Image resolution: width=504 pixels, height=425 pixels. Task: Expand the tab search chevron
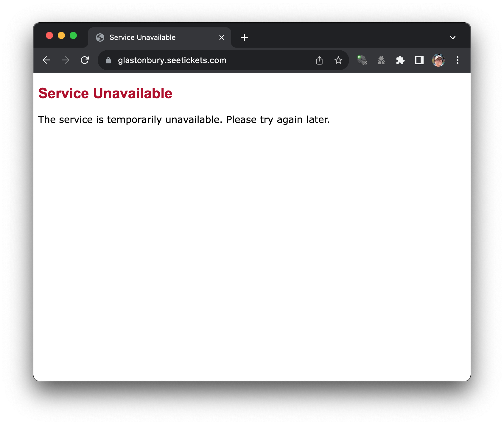[x=453, y=37]
